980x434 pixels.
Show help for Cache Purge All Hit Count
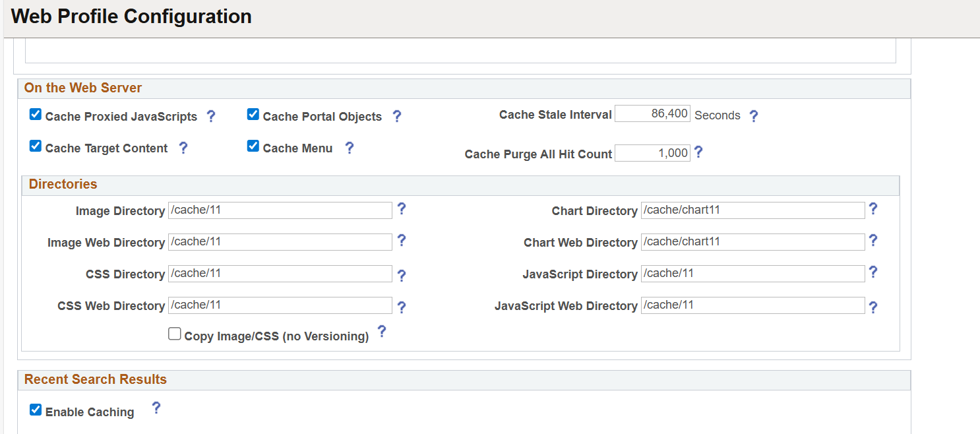[698, 152]
